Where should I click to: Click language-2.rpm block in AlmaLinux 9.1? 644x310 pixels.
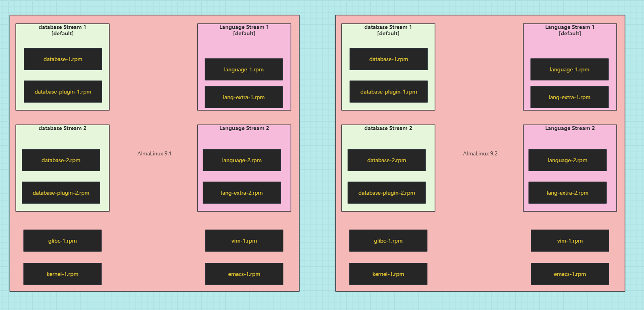pos(241,160)
